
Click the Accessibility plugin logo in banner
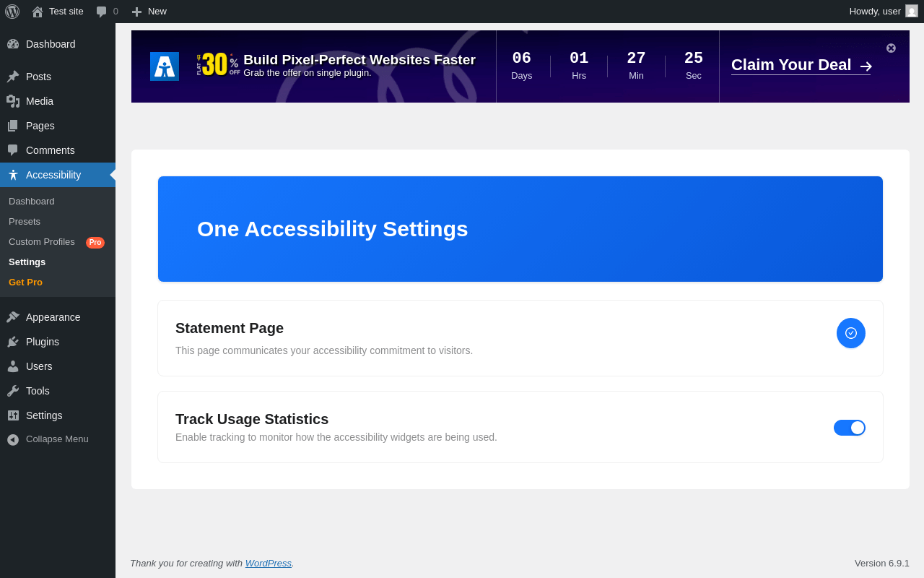[x=165, y=66]
